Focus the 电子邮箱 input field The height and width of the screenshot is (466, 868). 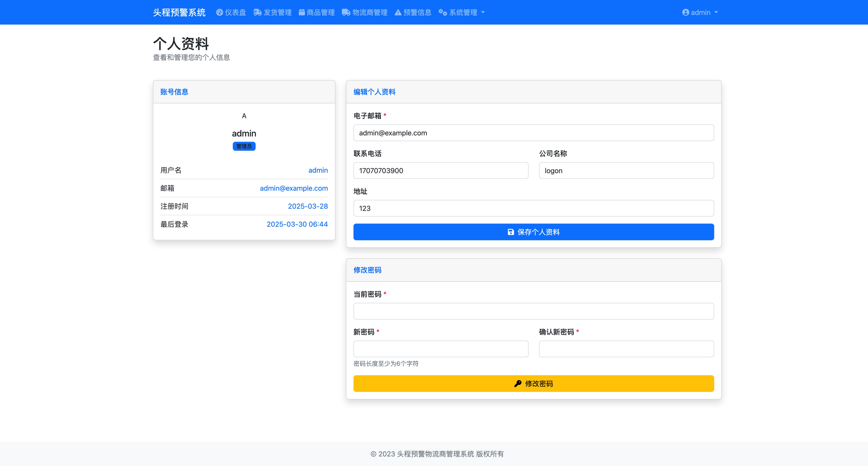[533, 133]
